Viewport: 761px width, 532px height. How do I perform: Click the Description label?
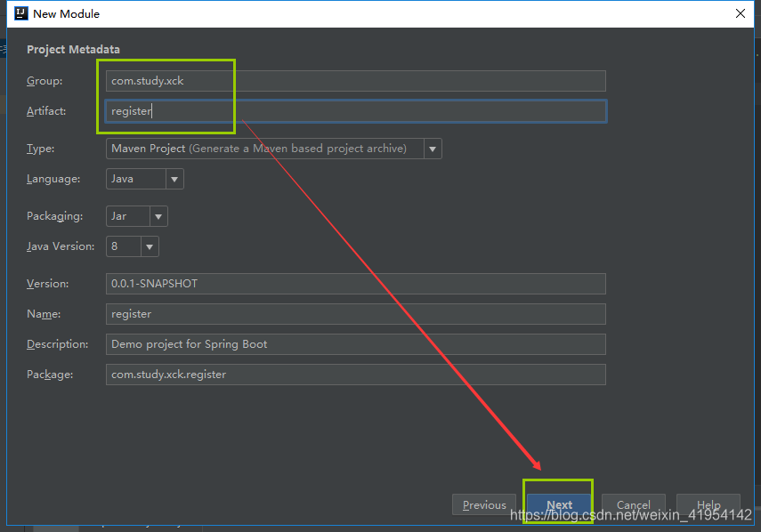pyautogui.click(x=57, y=344)
